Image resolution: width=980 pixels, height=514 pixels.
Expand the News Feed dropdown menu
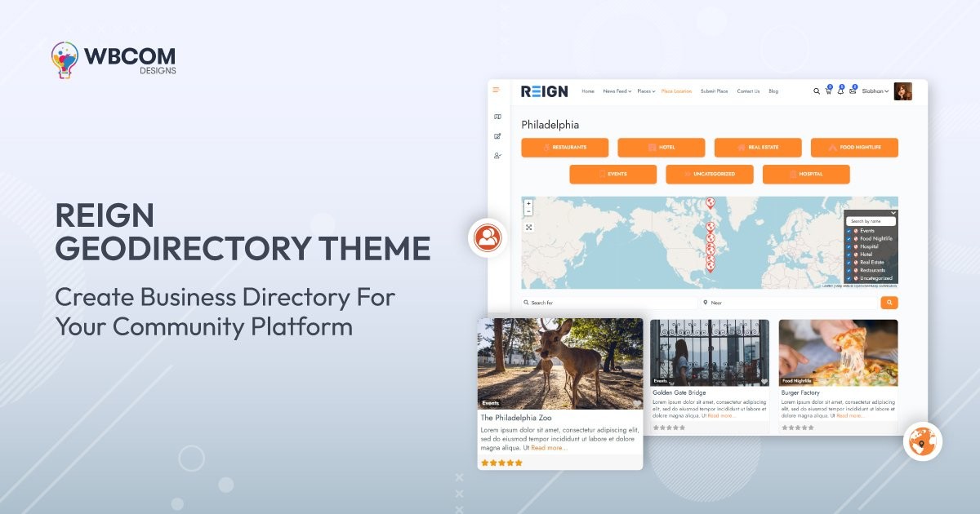click(617, 91)
